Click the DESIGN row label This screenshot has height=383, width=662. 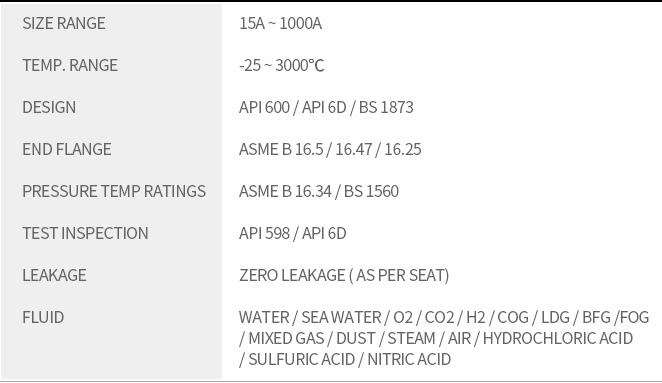(x=49, y=107)
